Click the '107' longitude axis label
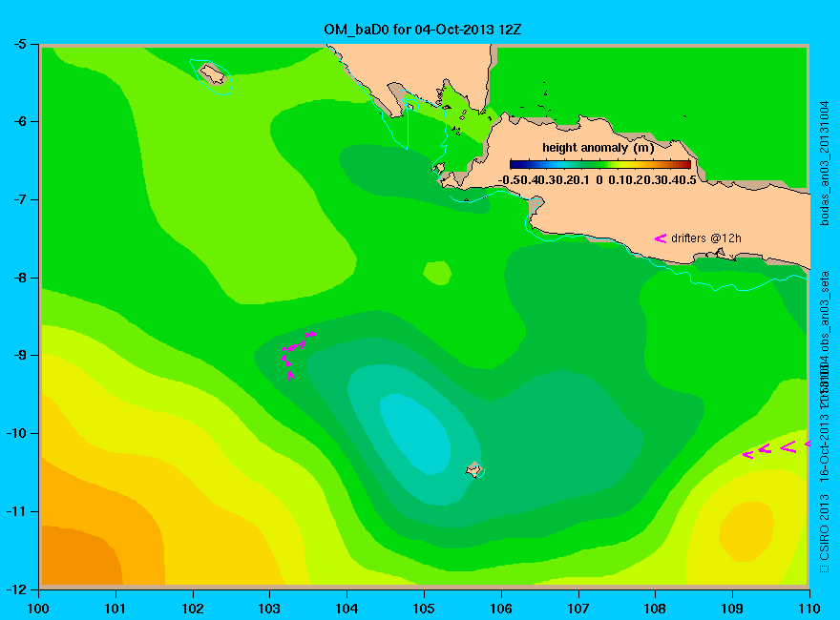This screenshot has height=620, width=840. tap(578, 609)
